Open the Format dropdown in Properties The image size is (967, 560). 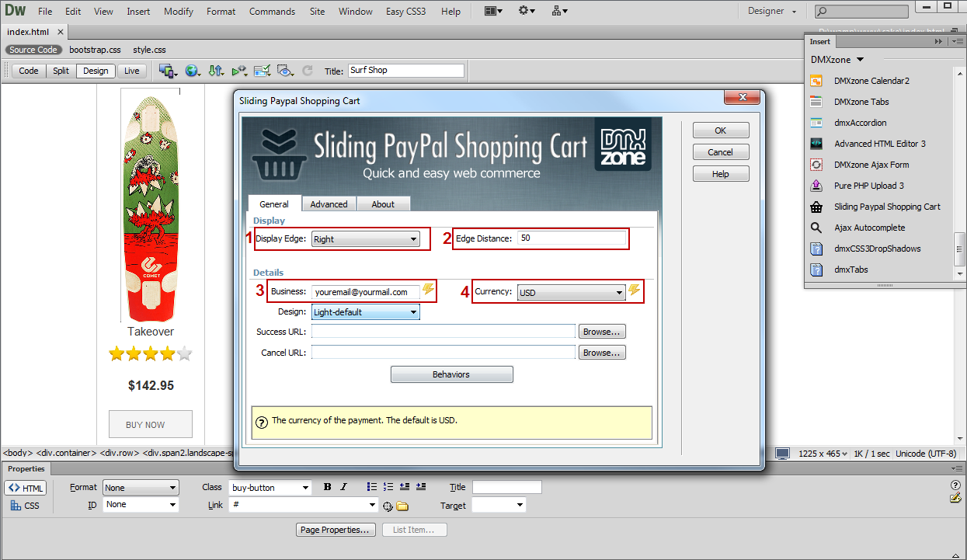(141, 488)
